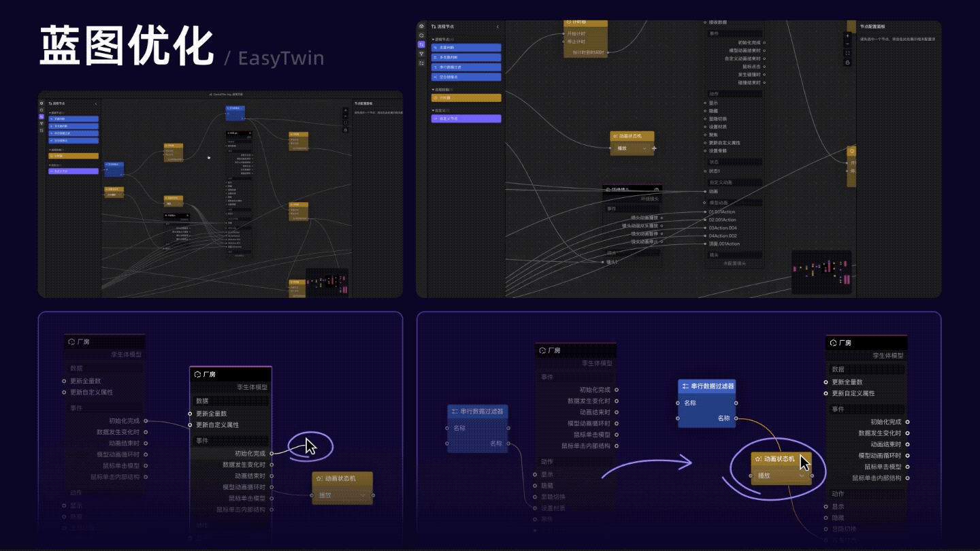Select highlighted purple flow-node icon in large editor sidebar
Viewport: 980px width, 551px height.
click(421, 44)
